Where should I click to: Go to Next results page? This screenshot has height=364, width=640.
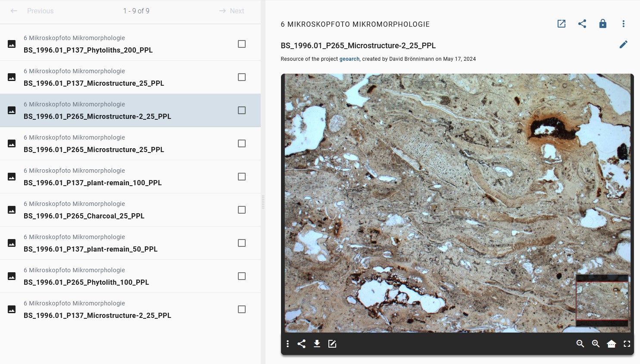click(x=231, y=11)
